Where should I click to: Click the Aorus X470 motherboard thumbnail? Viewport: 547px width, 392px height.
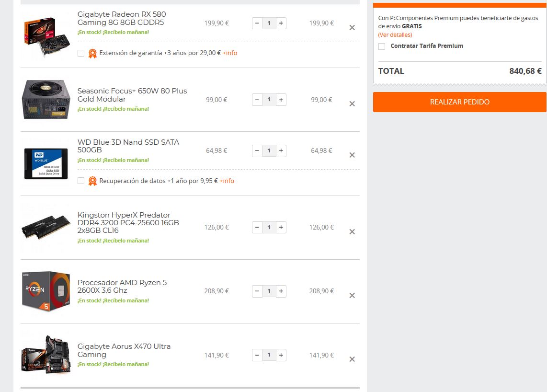click(46, 354)
